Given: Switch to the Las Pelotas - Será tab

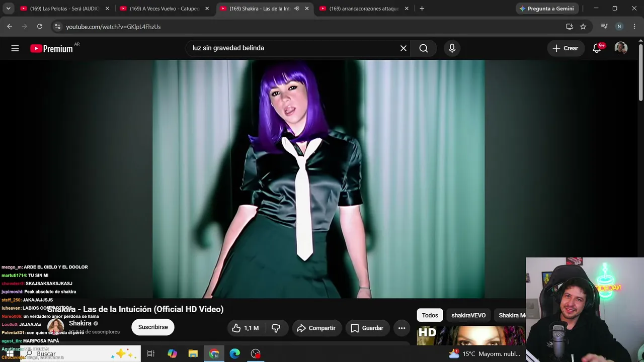Looking at the screenshot, I should click(x=64, y=9).
